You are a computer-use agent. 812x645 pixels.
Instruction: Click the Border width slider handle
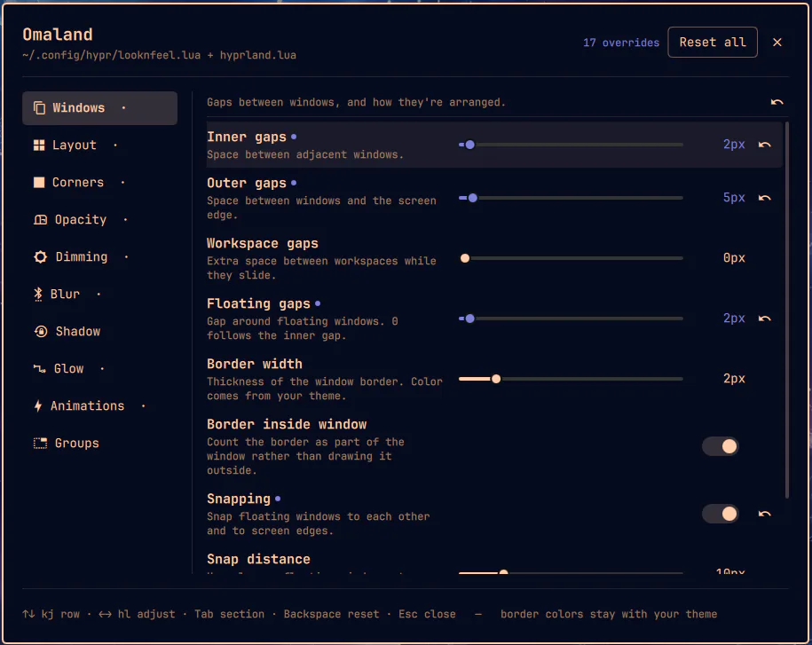point(496,379)
